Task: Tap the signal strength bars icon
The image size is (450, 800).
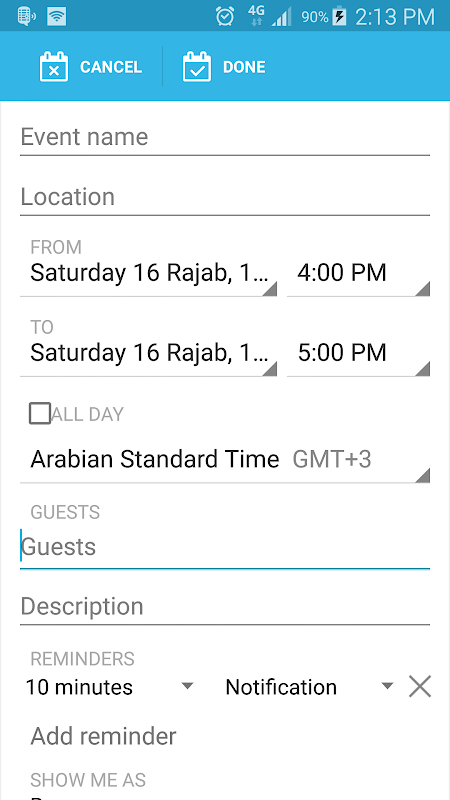Action: 282,18
